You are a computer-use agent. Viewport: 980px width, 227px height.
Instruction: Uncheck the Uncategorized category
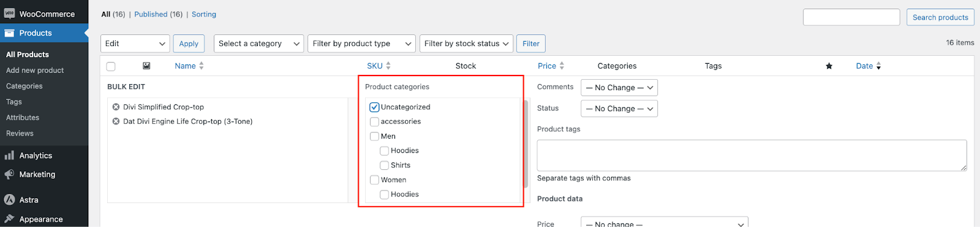click(x=374, y=107)
